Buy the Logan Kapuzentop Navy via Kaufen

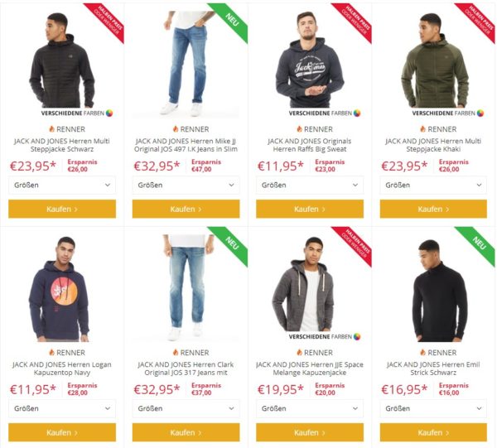click(x=62, y=432)
